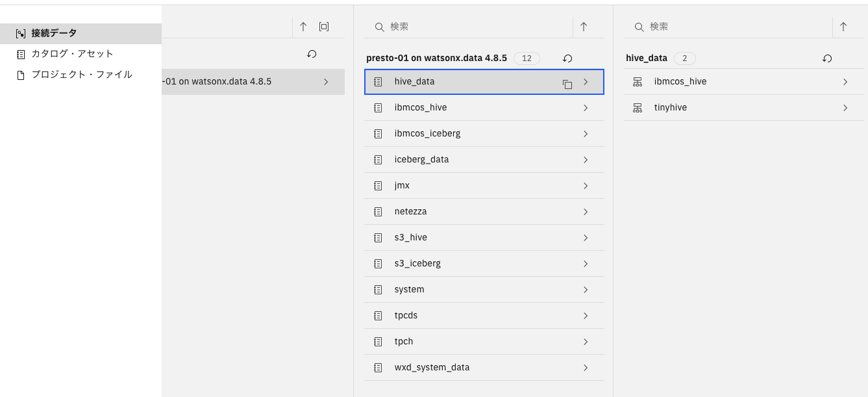Select the ibmcos_hive catalog icon in presto-01 list

pos(378,108)
